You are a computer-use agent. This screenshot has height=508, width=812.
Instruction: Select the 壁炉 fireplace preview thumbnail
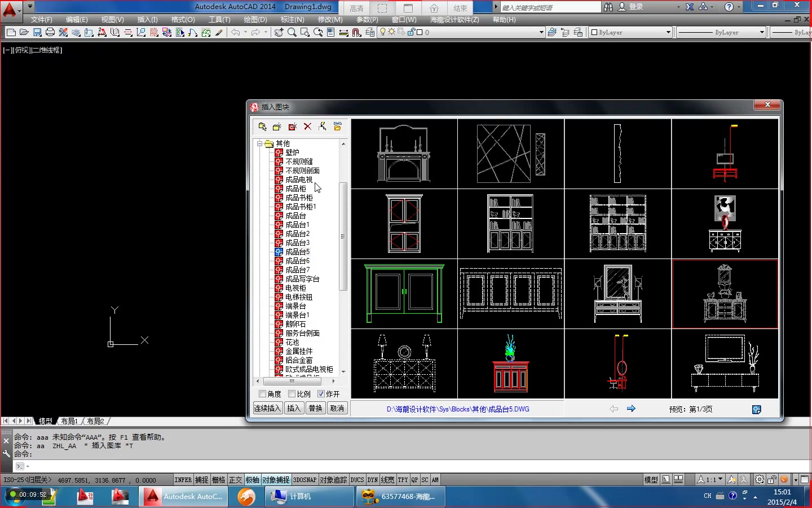point(404,154)
